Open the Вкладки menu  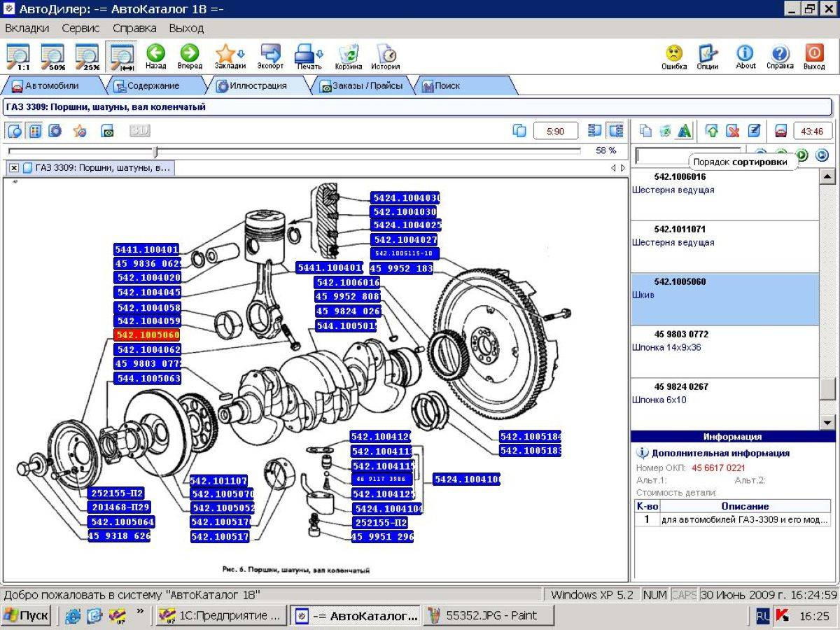[27, 28]
